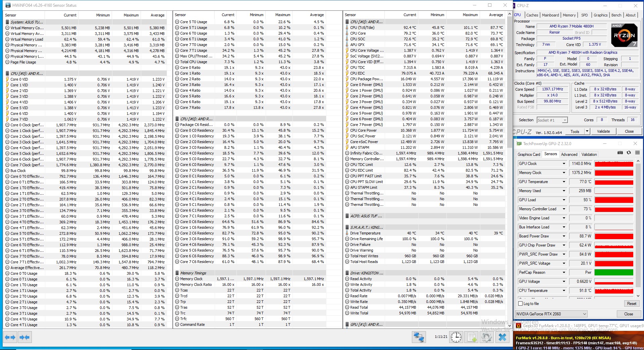Start logging with the spreadsheet-plus icon
This screenshot has height=350, width=644.
[x=472, y=337]
